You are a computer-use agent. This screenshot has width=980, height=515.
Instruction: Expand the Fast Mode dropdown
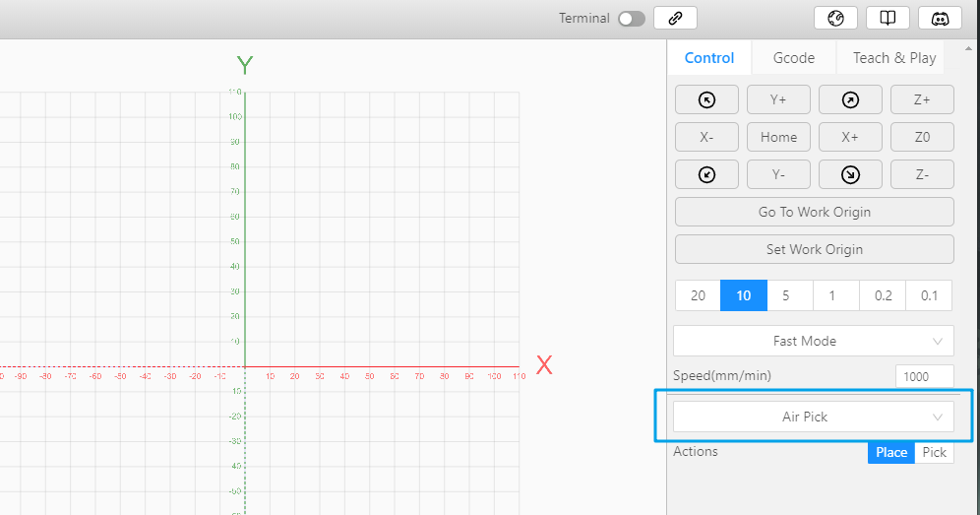(x=814, y=341)
